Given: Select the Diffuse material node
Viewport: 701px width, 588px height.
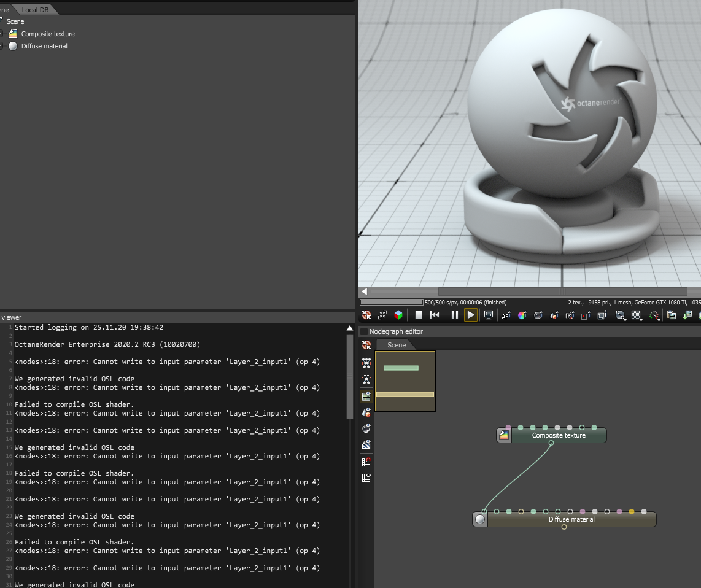Looking at the screenshot, I should (x=571, y=519).
